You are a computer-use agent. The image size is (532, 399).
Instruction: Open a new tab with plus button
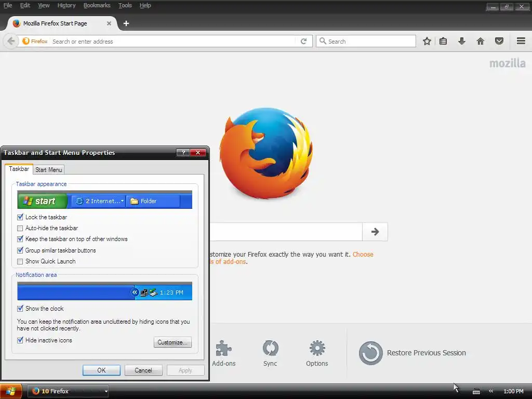pyautogui.click(x=126, y=23)
